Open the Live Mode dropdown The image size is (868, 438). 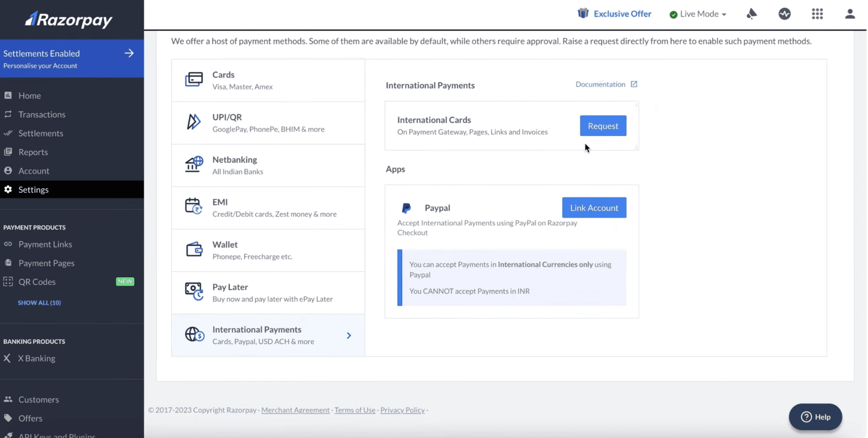pyautogui.click(x=698, y=14)
